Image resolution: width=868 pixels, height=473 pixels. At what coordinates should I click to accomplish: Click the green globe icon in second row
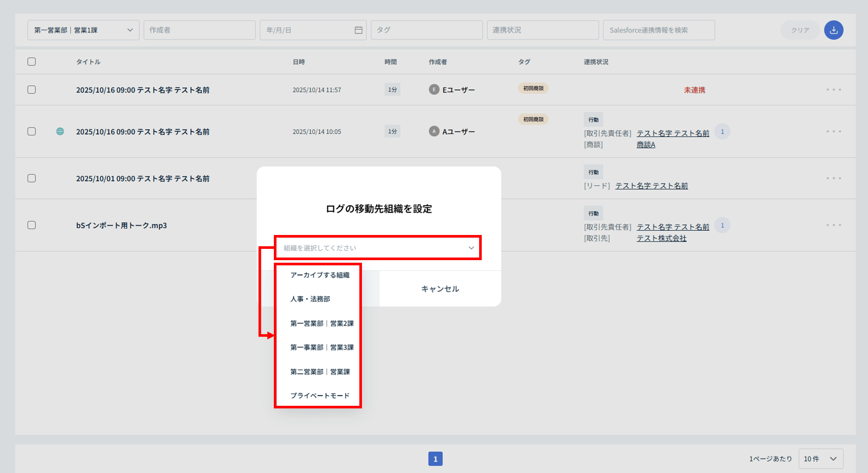click(60, 131)
